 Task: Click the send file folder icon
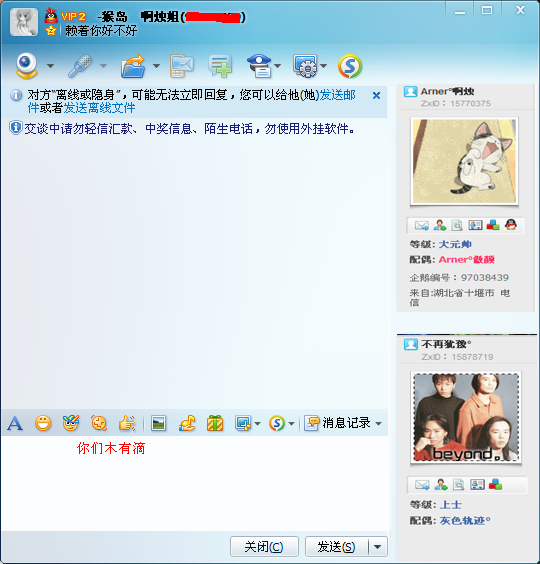point(133,66)
